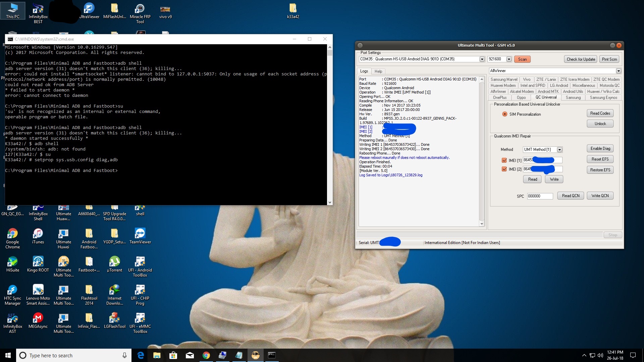Open the Action Center notifications icon
644x362 pixels.
point(633,355)
